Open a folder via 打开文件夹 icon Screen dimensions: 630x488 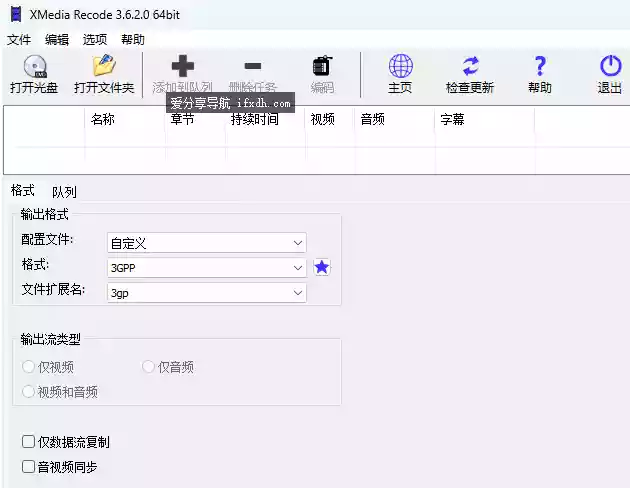[104, 66]
